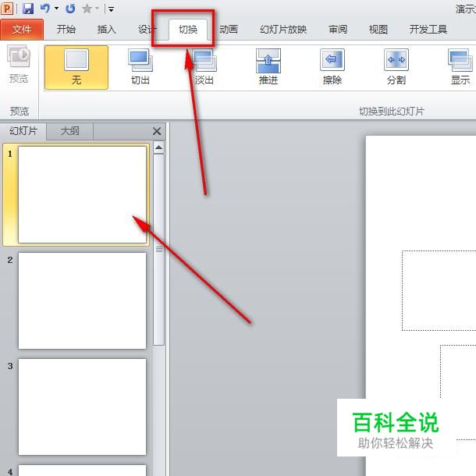Screen dimensions: 476x476
Task: Click the dotted subtitle placeholder on slide
Action: click(x=458, y=393)
